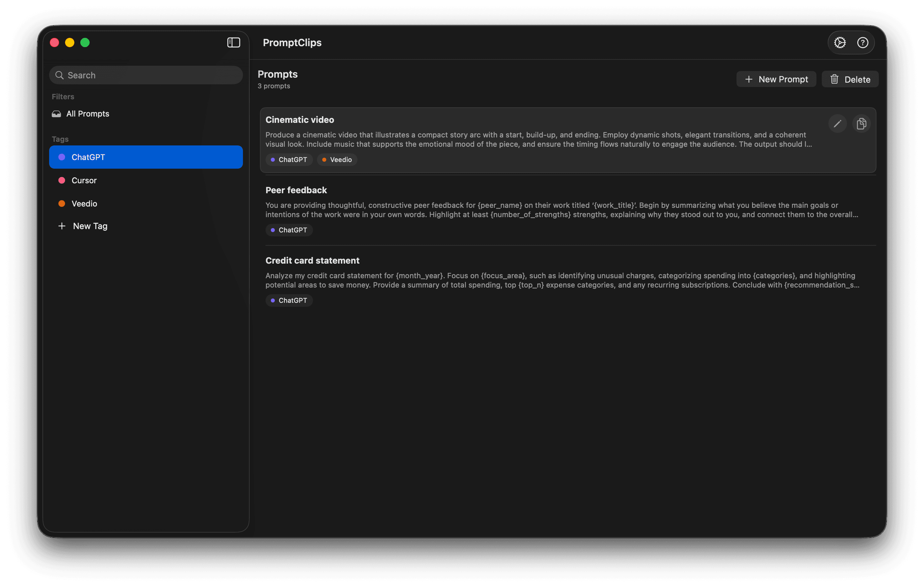Click the help question mark icon
Viewport: 924px width, 587px height.
(x=862, y=42)
